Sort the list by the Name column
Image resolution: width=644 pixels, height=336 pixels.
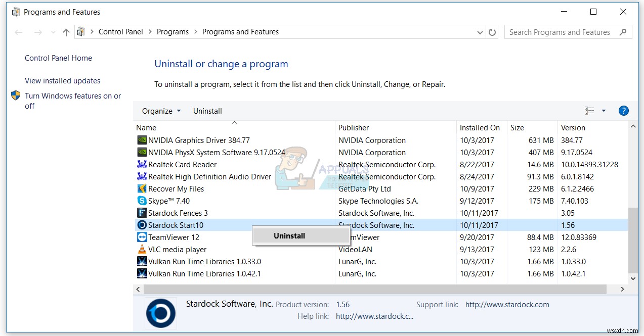[146, 127]
